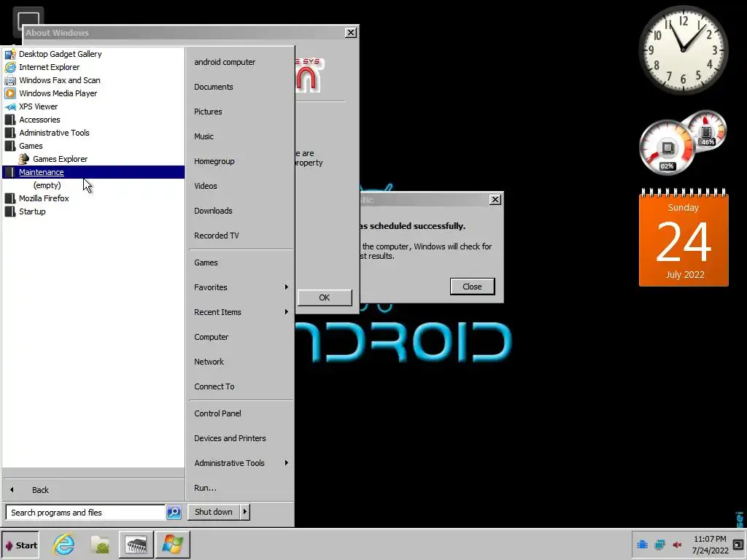This screenshot has width=747, height=560.
Task: Click the Shut down button
Action: [x=214, y=512]
